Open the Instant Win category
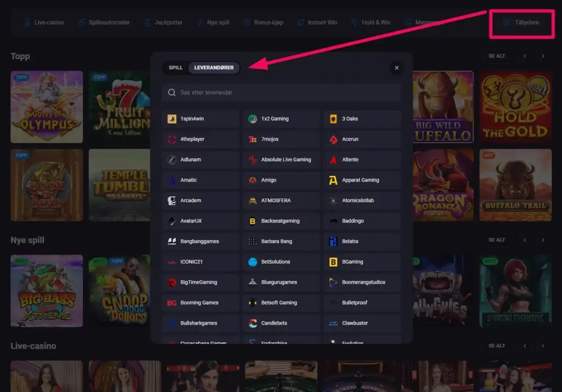The width and height of the screenshot is (562, 392). point(317,22)
